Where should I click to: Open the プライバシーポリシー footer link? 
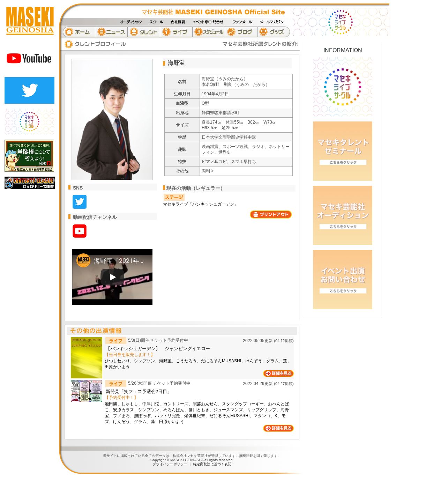click(170, 464)
